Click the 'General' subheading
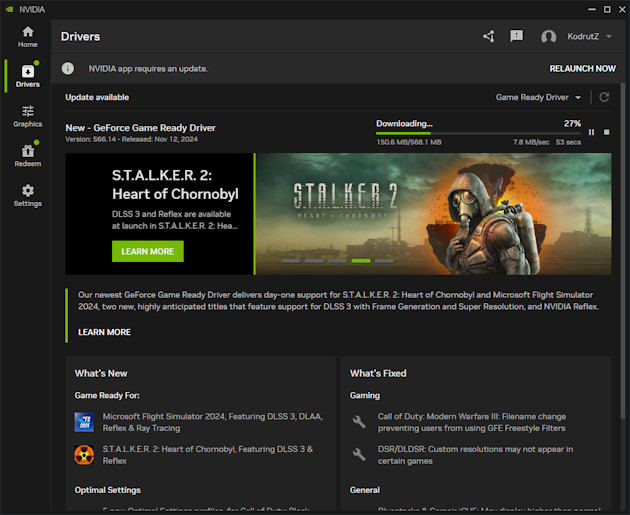Viewport: 630px width, 515px height. 364,490
